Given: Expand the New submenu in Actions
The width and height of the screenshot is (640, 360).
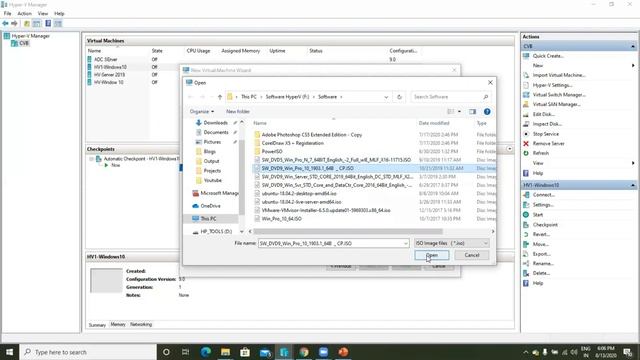Looking at the screenshot, I should (633, 65).
